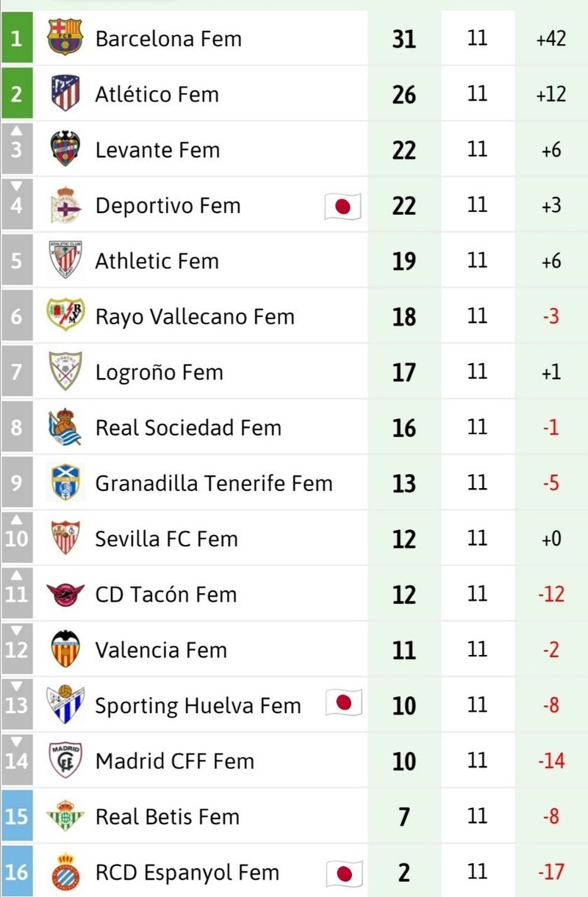
Task: Click the Atlético Fem club crest
Action: coord(65,93)
